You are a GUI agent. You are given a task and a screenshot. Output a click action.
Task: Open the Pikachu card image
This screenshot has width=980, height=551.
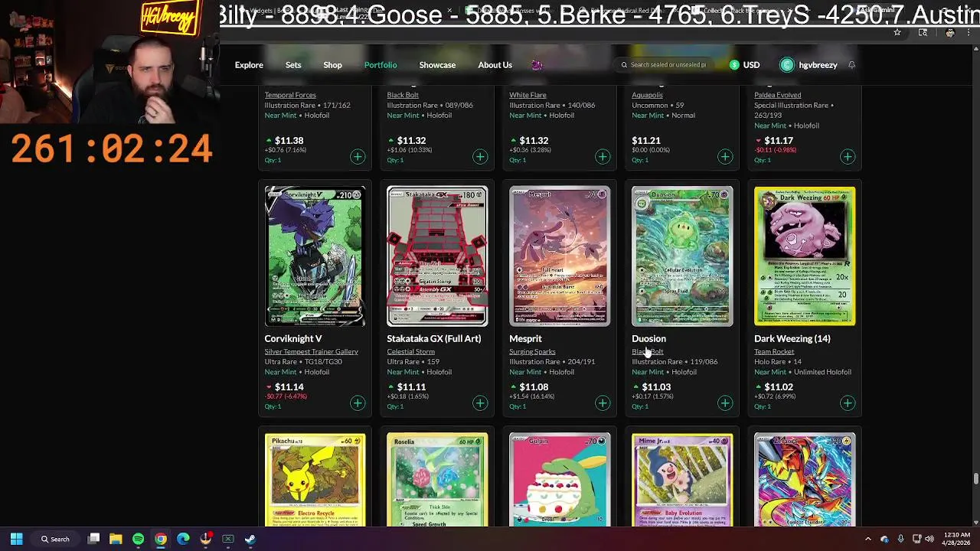315,480
